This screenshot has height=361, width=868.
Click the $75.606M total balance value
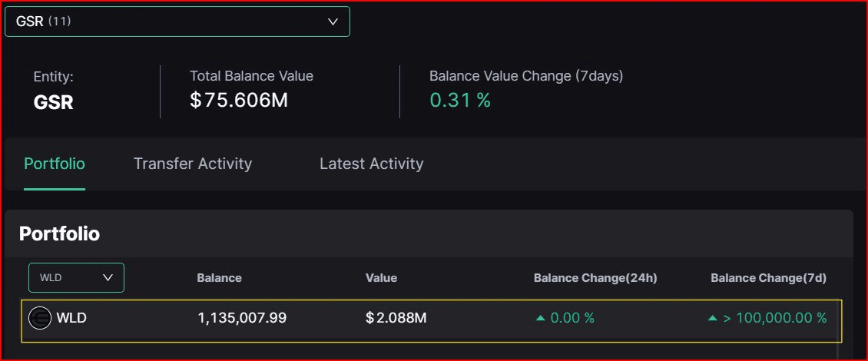239,100
